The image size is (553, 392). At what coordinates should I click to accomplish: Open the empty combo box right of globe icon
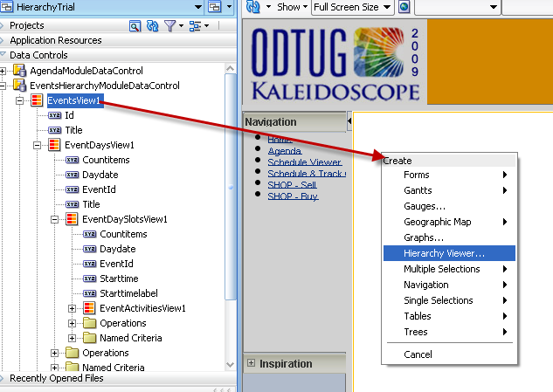[x=458, y=7]
